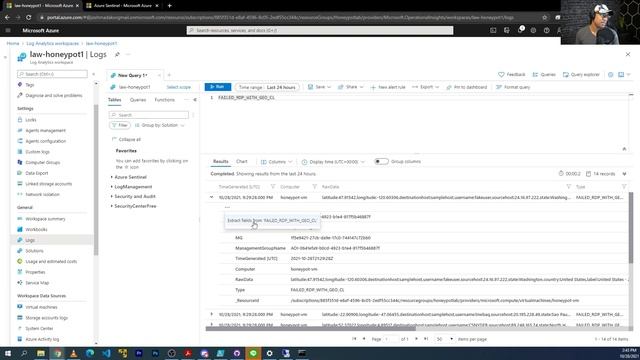
Task: Click the Filter button in tables pane
Action: coord(120,125)
